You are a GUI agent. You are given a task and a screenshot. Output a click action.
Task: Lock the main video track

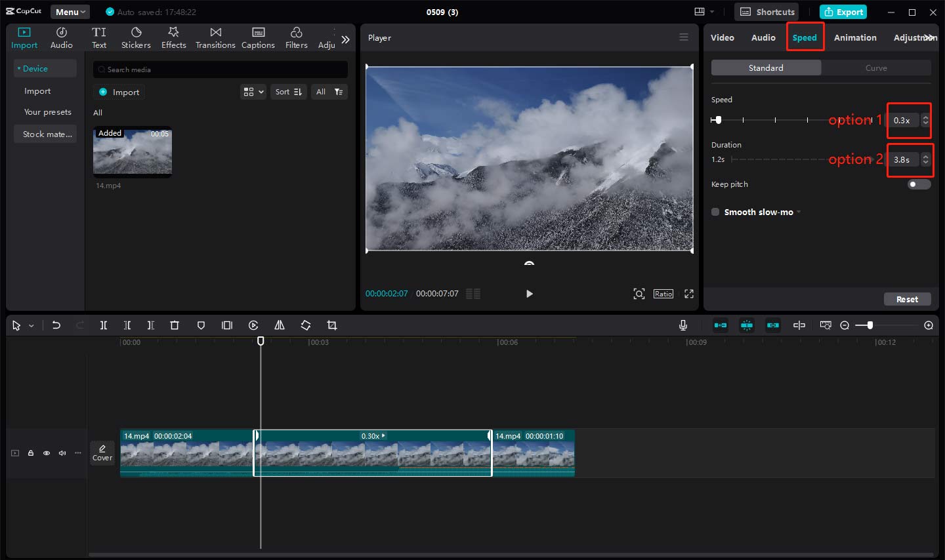(31, 453)
